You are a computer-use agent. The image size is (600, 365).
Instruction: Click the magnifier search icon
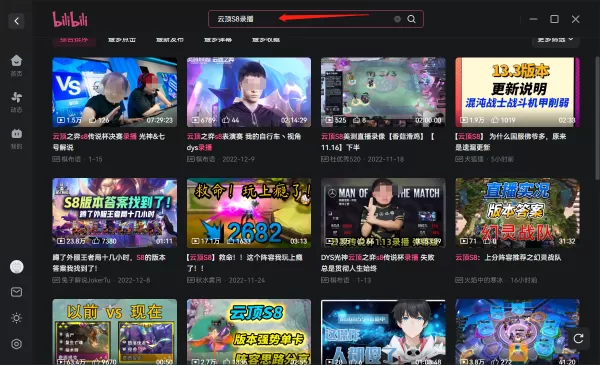[411, 19]
